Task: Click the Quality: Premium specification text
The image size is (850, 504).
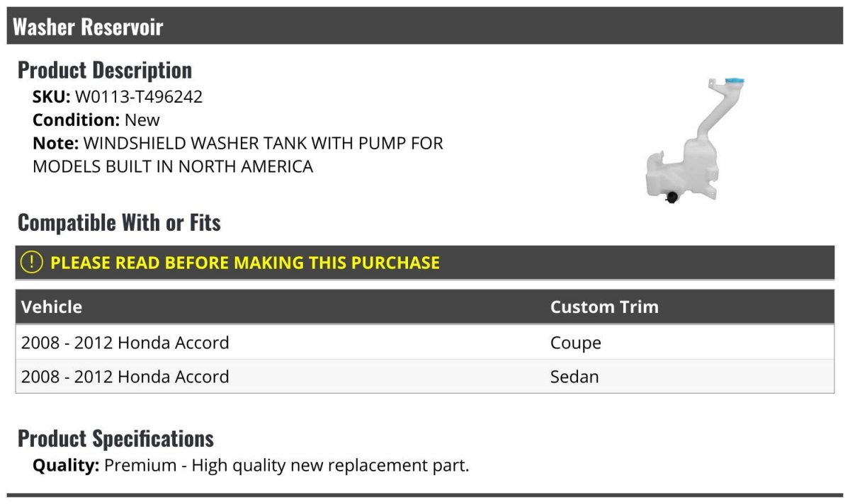Action: 251,466
